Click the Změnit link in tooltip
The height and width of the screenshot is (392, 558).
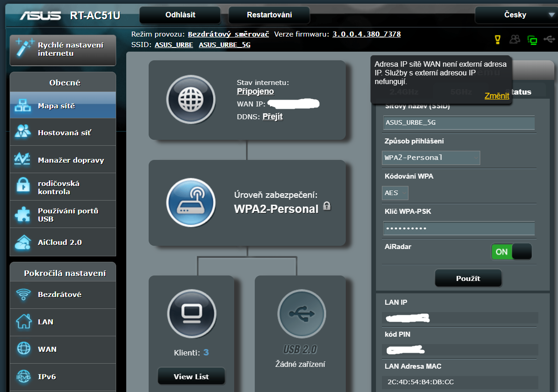coord(497,95)
